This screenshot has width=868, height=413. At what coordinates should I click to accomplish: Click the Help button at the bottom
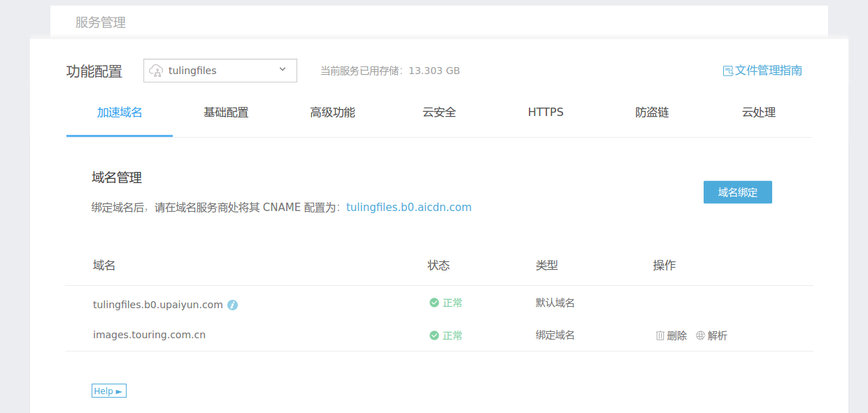click(108, 391)
